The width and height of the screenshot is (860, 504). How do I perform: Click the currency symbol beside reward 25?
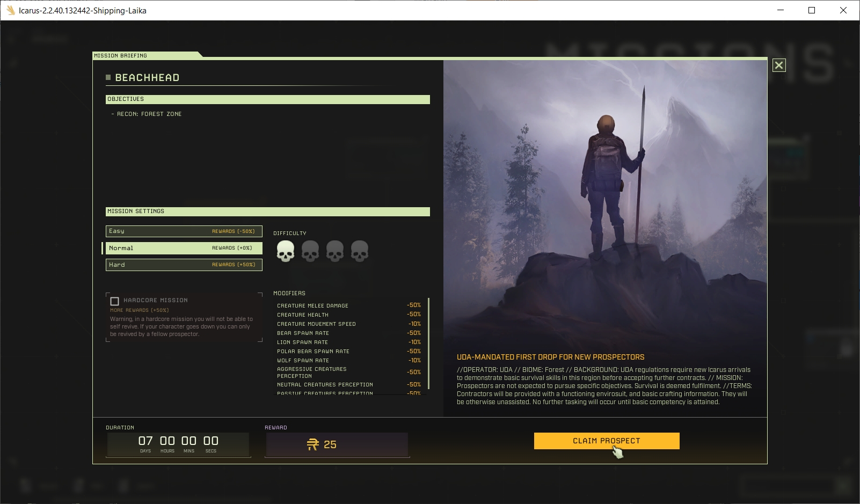tap(312, 444)
